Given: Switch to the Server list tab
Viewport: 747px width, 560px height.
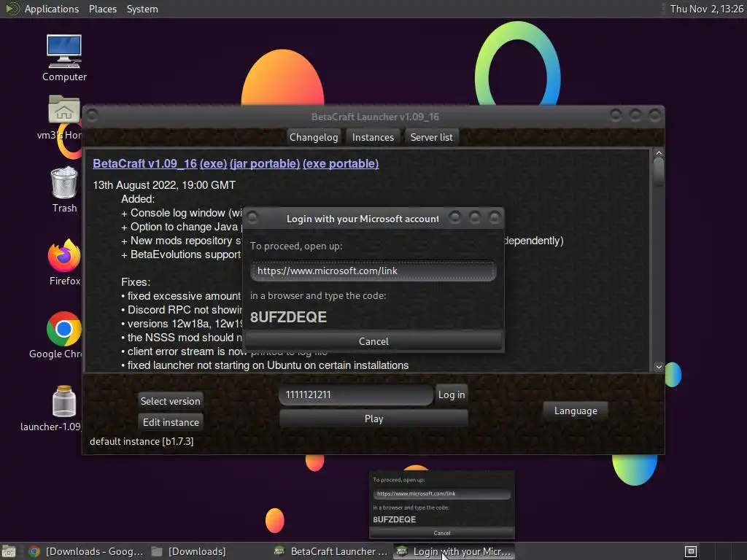Looking at the screenshot, I should (x=432, y=137).
